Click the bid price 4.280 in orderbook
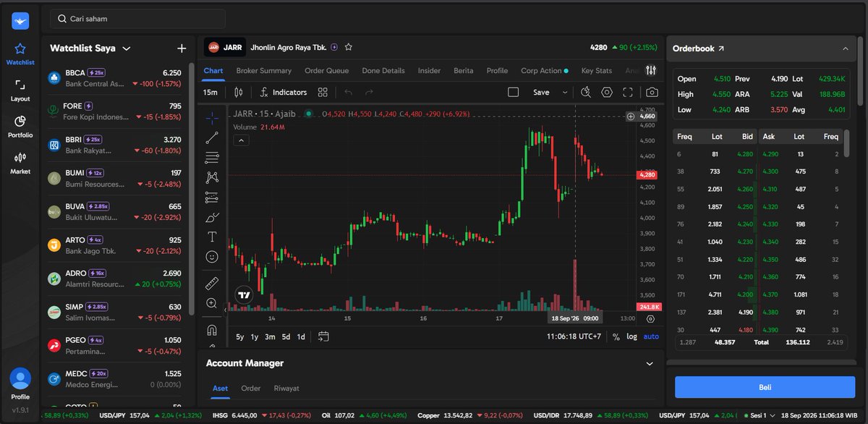 tap(744, 154)
